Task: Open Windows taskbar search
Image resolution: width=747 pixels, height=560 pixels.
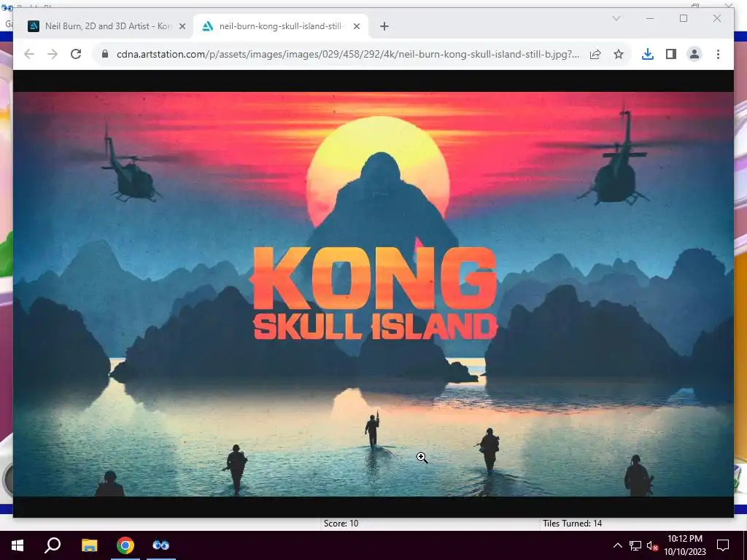Action: point(53,545)
